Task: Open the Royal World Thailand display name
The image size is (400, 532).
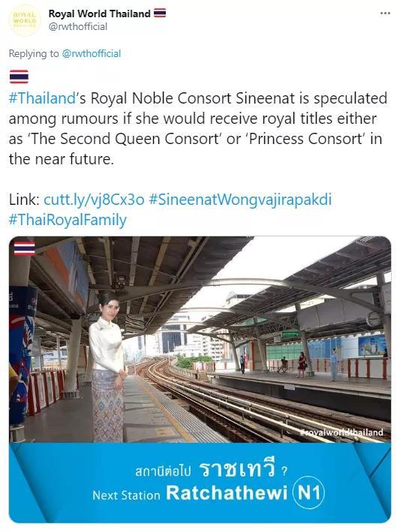Action: point(99,14)
